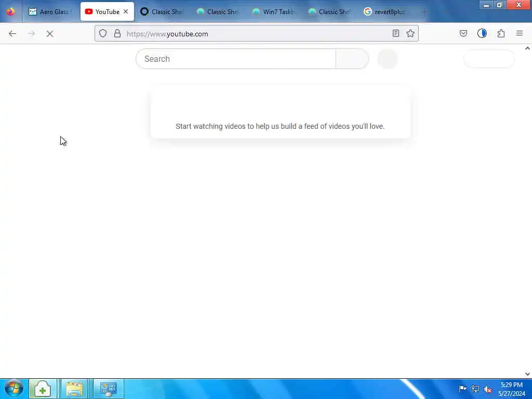Minimize the Firefox window
The image size is (532, 399).
click(486, 5)
